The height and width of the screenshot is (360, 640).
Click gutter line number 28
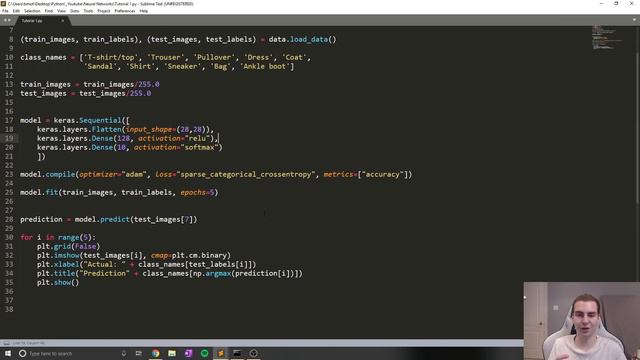coord(9,220)
